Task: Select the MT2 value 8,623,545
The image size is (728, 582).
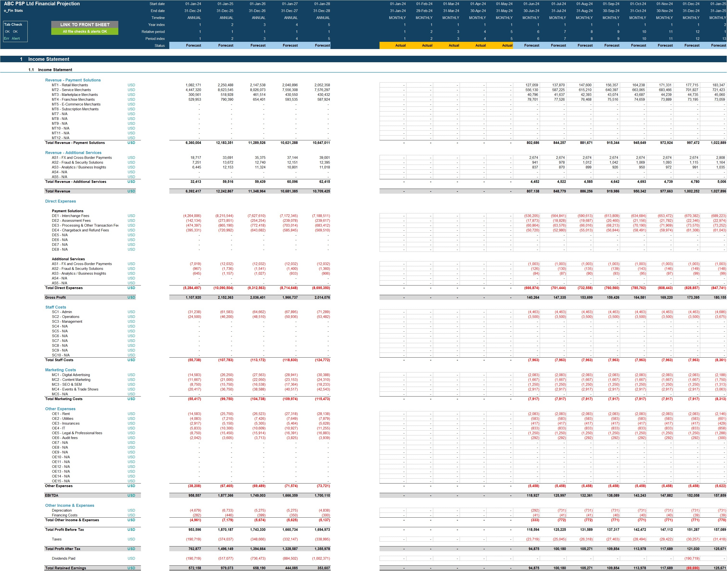Action: (226, 90)
